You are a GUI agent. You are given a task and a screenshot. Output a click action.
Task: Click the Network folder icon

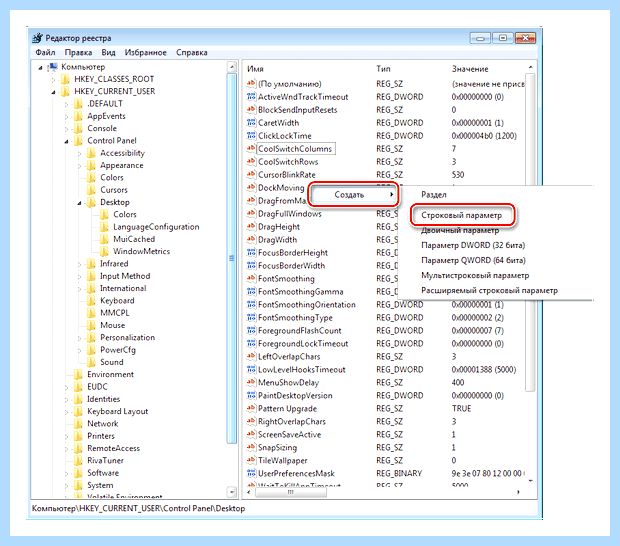[x=78, y=424]
